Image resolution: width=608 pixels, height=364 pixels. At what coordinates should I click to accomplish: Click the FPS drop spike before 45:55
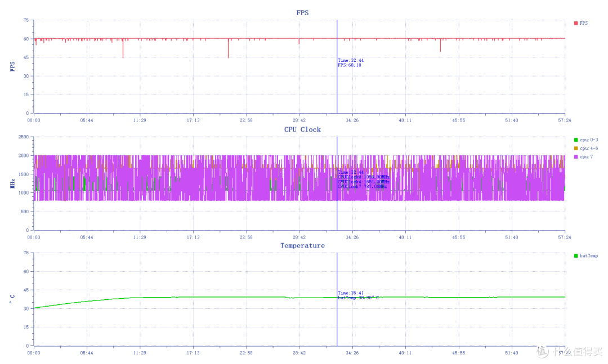440,46
